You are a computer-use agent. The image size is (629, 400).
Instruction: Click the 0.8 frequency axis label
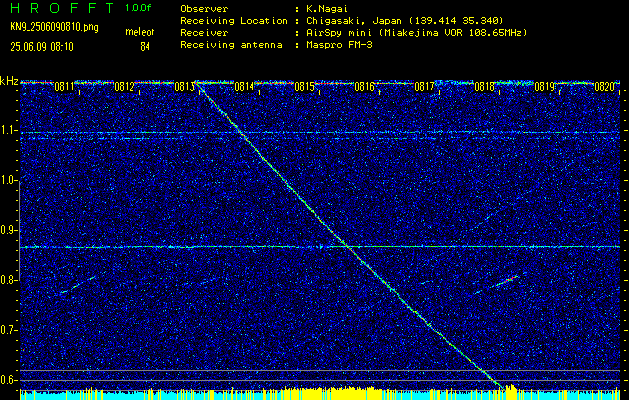tap(8, 280)
